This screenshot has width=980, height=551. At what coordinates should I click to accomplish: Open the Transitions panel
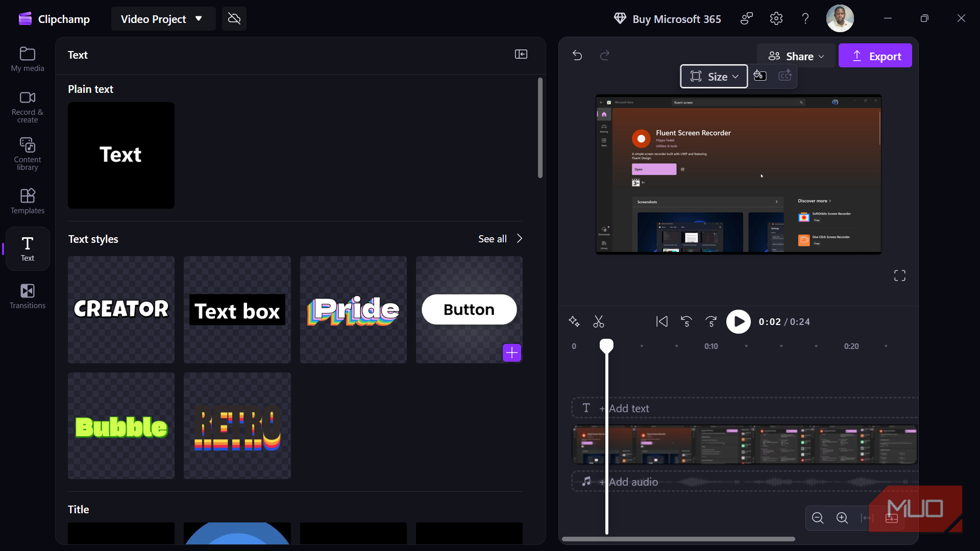pyautogui.click(x=28, y=296)
